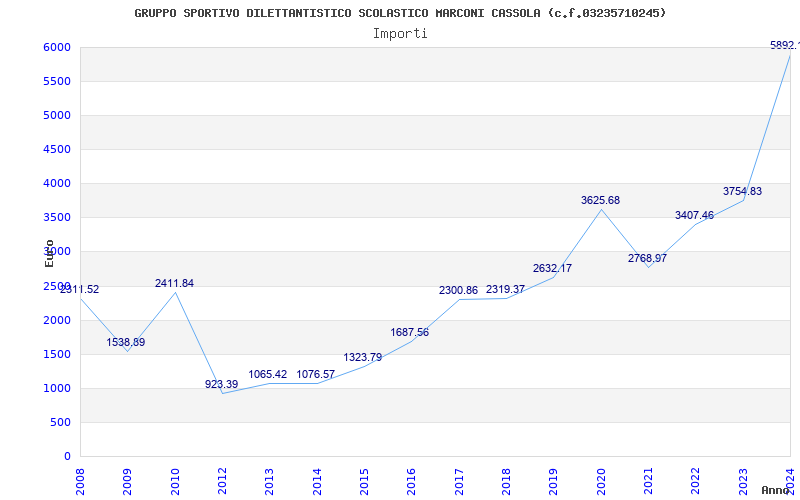Click data label 1076.57
Viewport: 800px width, 500px height.
click(316, 374)
